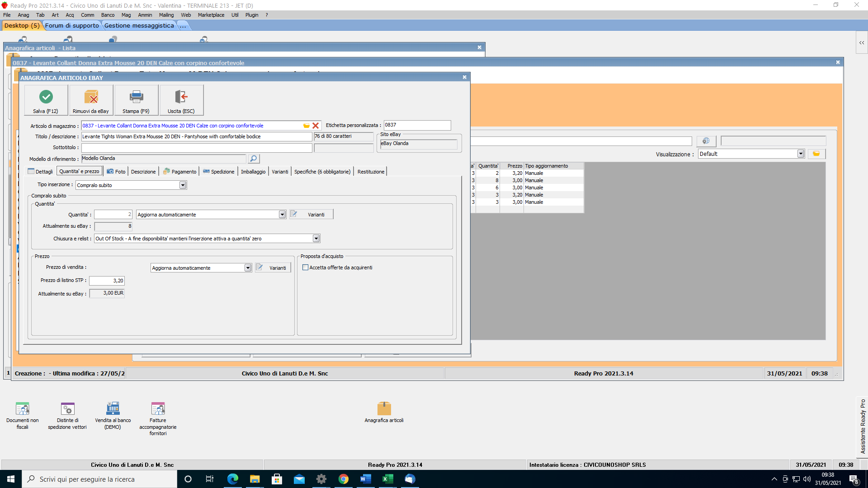Viewport: 868px width, 488px height.
Task: Toggle Accetta offerte da acquirenti checkbox
Action: click(x=306, y=267)
